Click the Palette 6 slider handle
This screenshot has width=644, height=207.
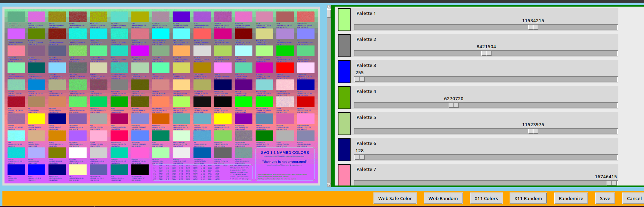(x=360, y=157)
